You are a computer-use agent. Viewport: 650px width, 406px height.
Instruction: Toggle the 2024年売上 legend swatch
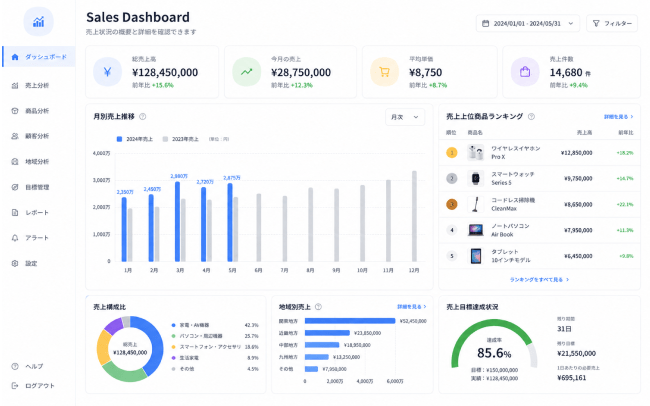point(119,139)
